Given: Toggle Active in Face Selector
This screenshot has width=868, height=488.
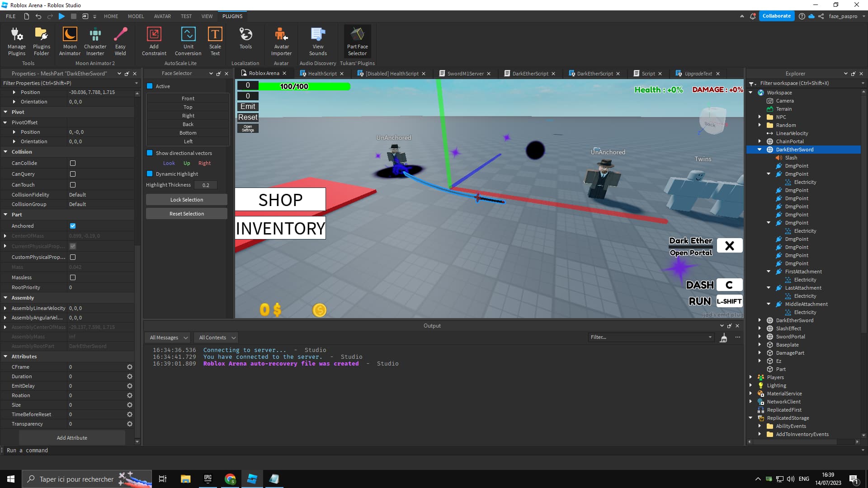Looking at the screenshot, I should coord(150,86).
